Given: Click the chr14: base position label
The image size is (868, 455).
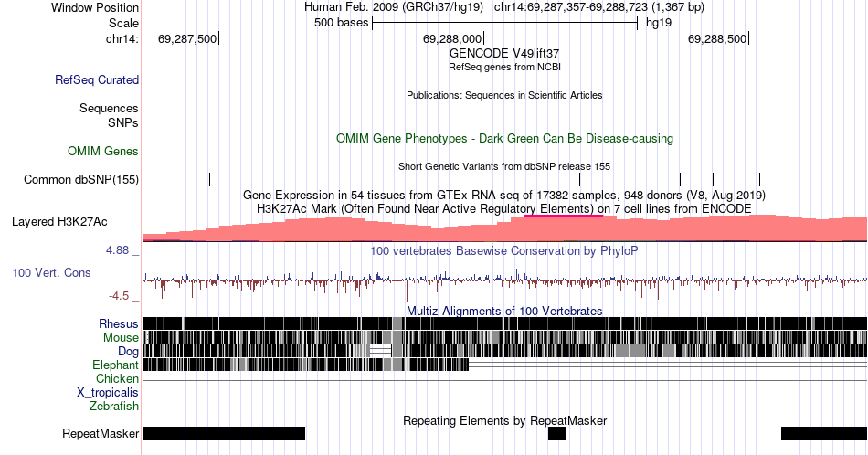Looking at the screenshot, I should click(x=122, y=38).
